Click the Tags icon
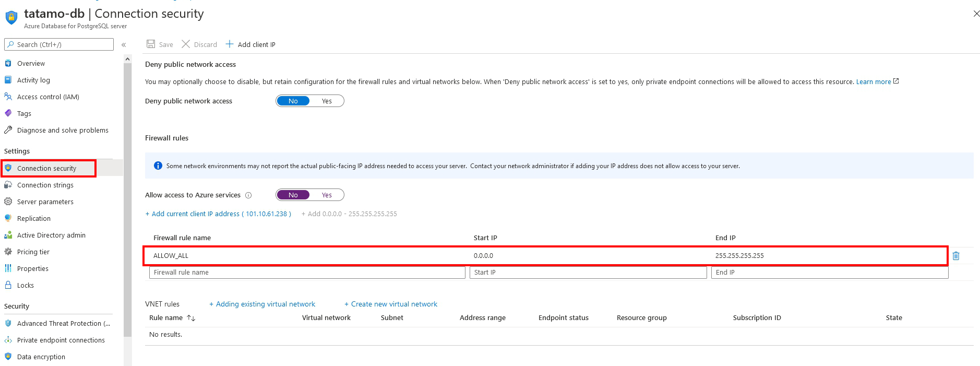Image resolution: width=980 pixels, height=366 pixels. (x=8, y=113)
